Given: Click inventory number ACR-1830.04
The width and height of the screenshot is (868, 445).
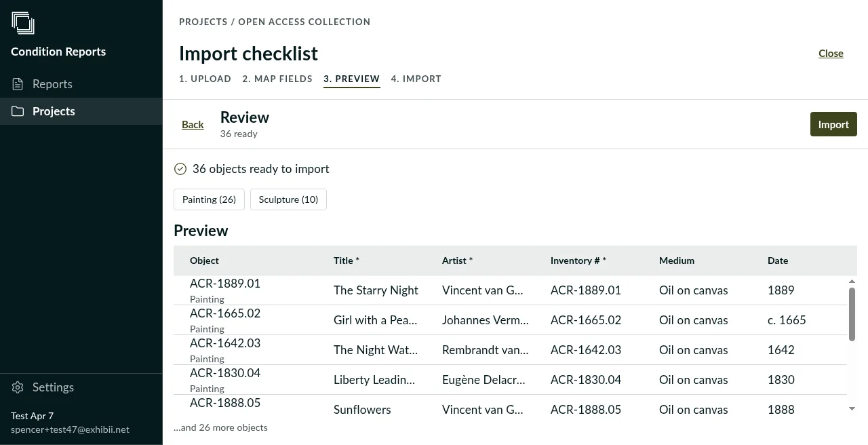Looking at the screenshot, I should coord(586,380).
